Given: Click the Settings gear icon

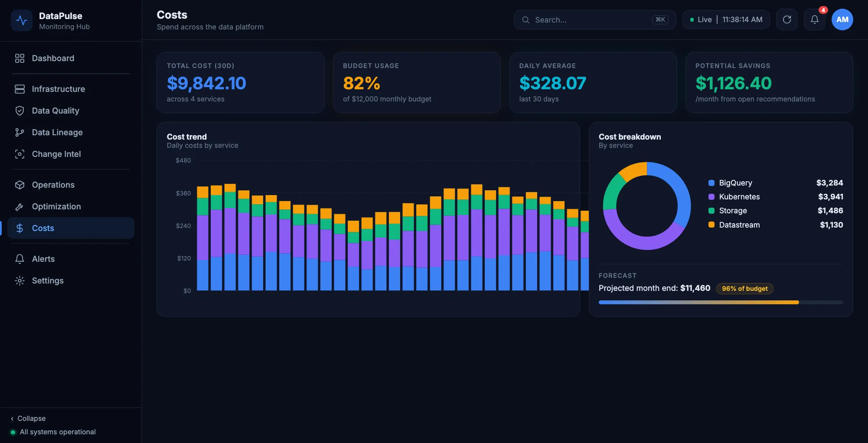Looking at the screenshot, I should click(x=20, y=280).
